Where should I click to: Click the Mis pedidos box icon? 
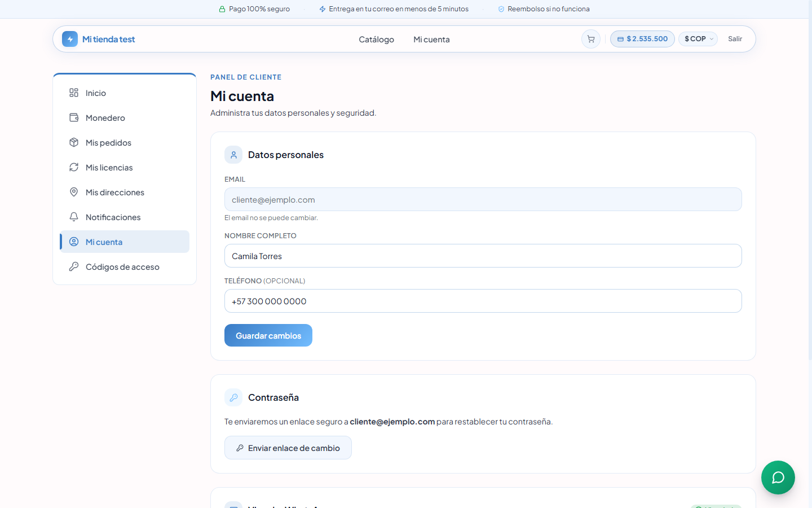tap(74, 142)
